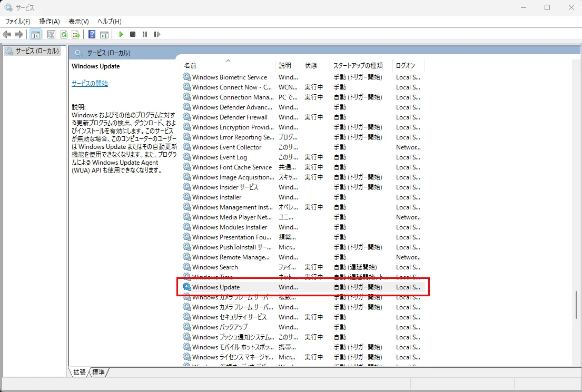Click the Restart Service toolbar icon
This screenshot has width=582, height=392.
(x=157, y=34)
